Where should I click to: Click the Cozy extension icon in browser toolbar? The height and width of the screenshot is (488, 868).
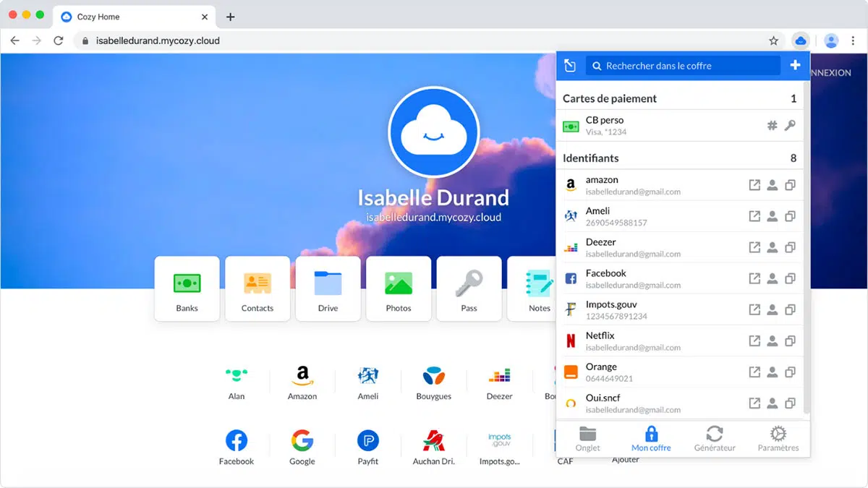coord(800,41)
